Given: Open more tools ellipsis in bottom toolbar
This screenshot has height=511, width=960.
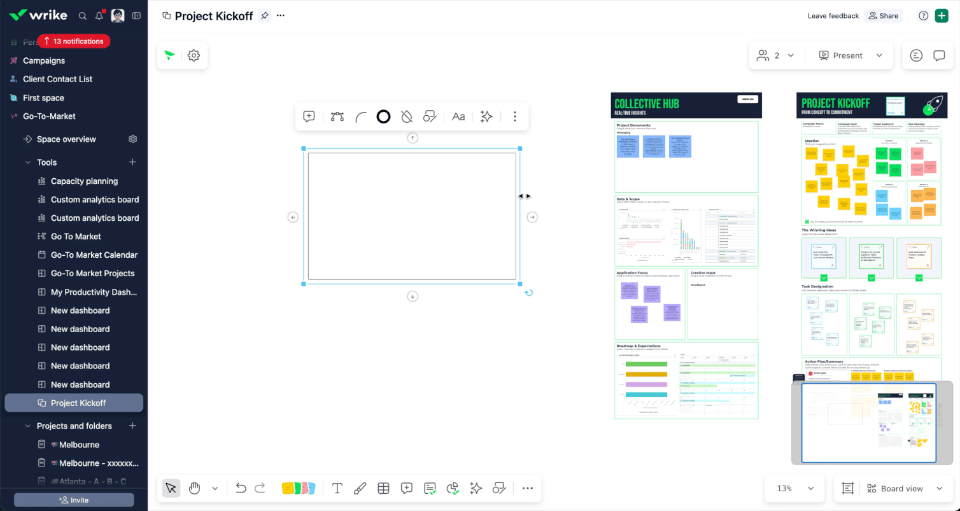Looking at the screenshot, I should tap(527, 488).
